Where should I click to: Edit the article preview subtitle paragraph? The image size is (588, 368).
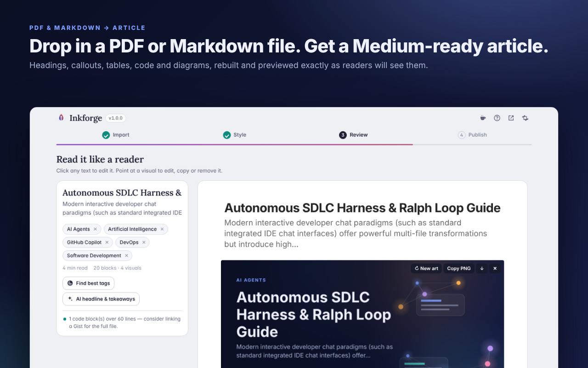pyautogui.click(x=356, y=234)
